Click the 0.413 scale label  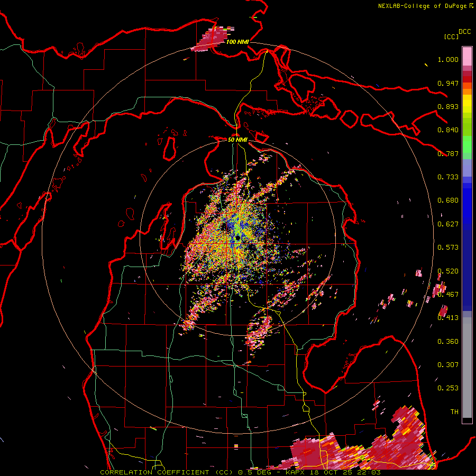pyautogui.click(x=448, y=318)
